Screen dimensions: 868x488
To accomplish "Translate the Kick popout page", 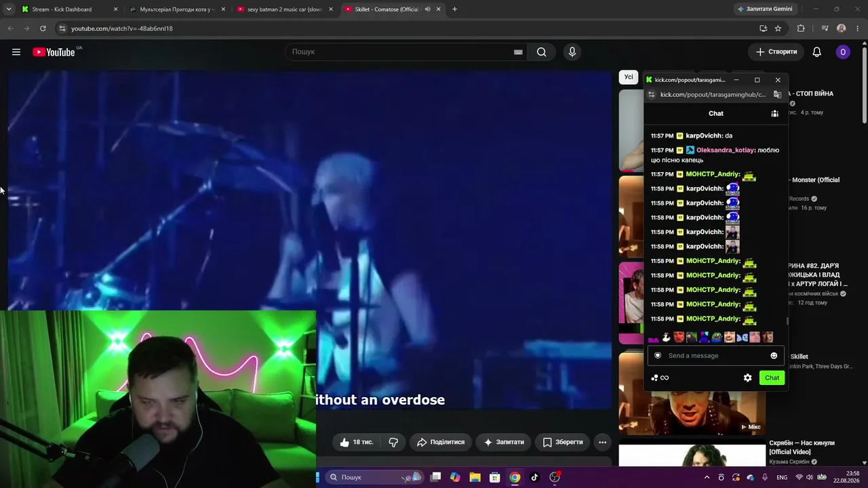I will (777, 95).
